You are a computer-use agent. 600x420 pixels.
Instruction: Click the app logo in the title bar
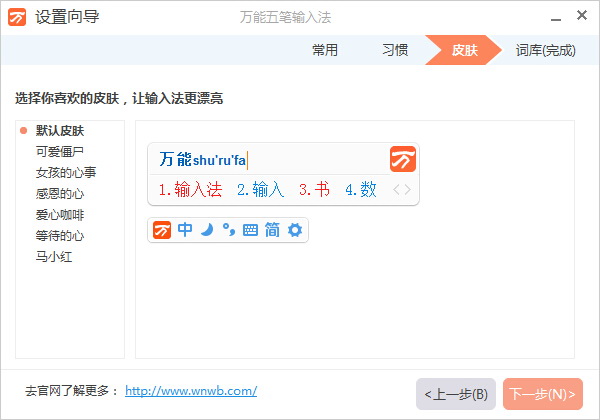[x=16, y=18]
